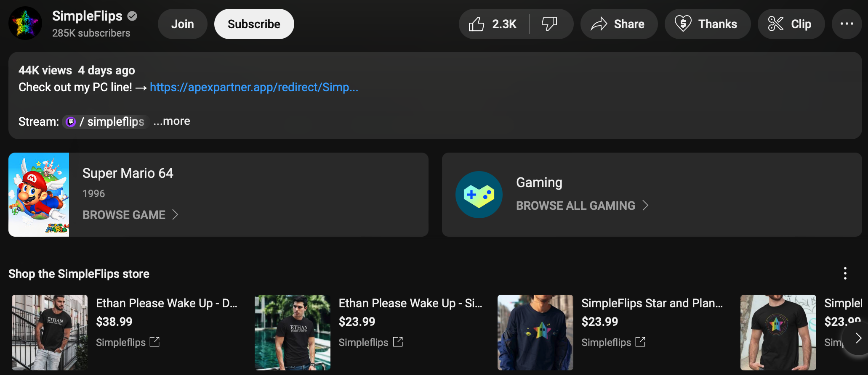Open the poolside Ethan shirt product image
Image resolution: width=868 pixels, height=375 pixels.
point(293,333)
